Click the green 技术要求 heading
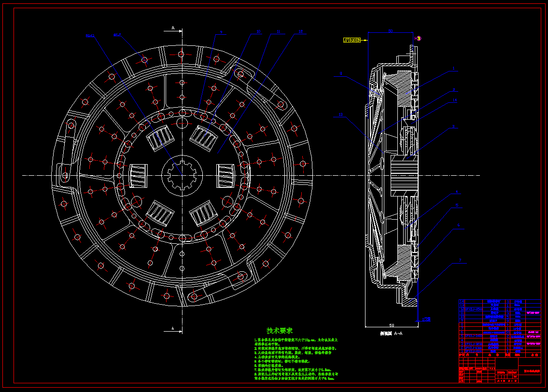The width and height of the screenshot is (548, 392). (280, 331)
